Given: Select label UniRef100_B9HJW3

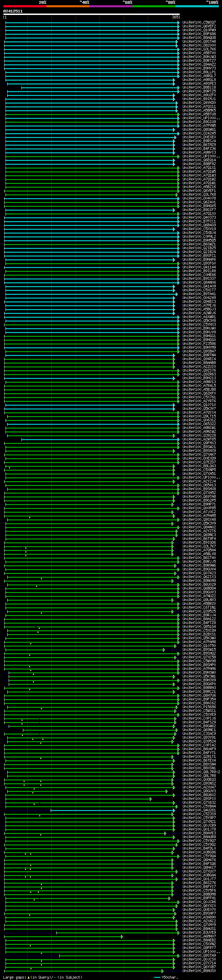Looking at the screenshot, I should (x=199, y=57).
